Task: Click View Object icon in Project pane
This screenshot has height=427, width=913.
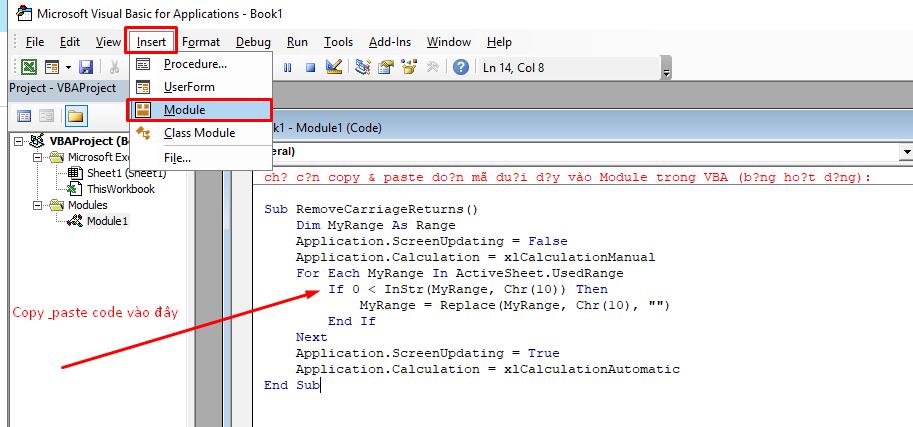Action: click(x=47, y=116)
